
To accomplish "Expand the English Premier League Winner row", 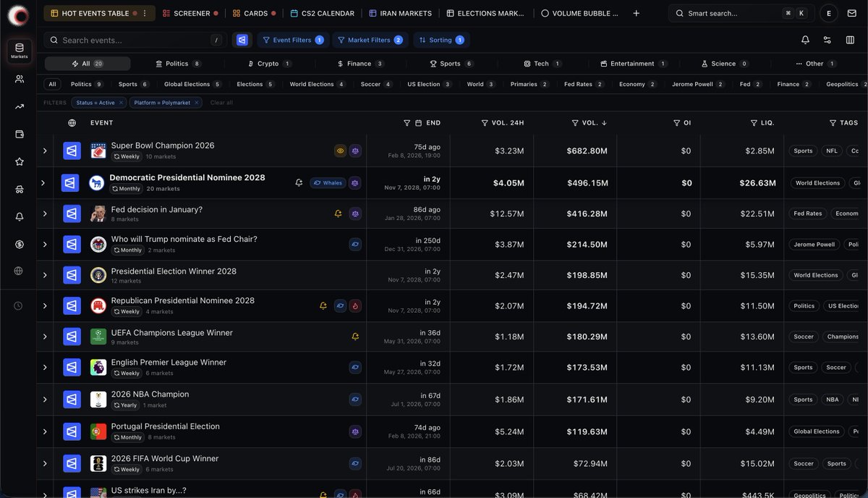I will (45, 368).
